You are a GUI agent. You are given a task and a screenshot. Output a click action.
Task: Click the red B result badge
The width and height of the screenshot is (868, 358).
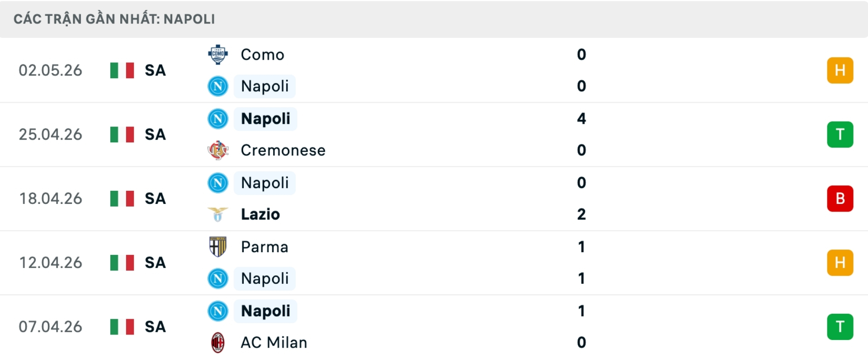tap(840, 198)
